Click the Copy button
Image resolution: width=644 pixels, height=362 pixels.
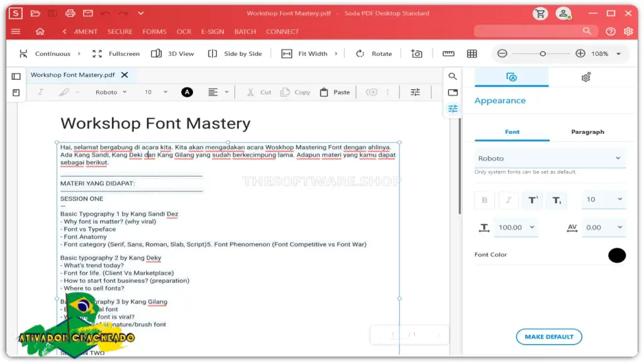296,92
